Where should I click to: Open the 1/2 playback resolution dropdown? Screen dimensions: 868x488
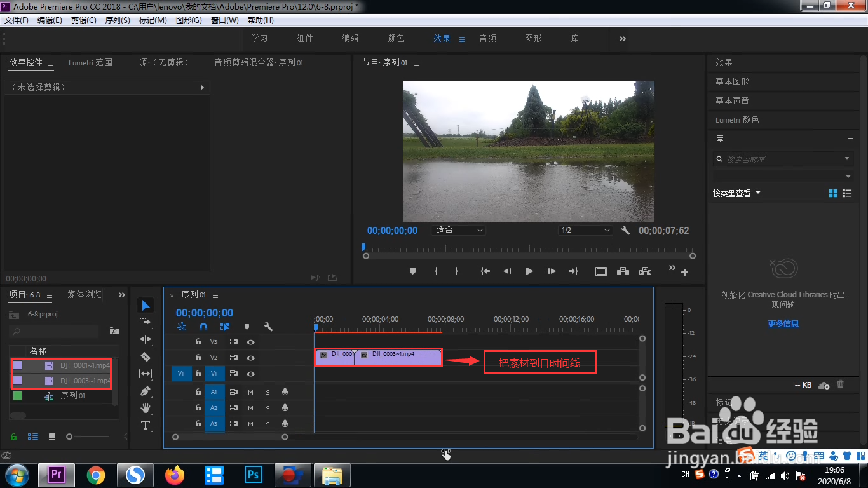coord(585,230)
